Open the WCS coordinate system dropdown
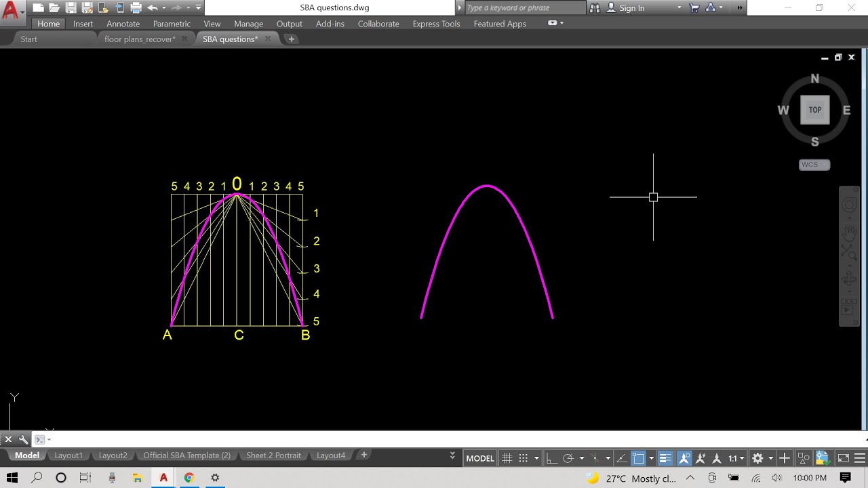 (x=814, y=165)
